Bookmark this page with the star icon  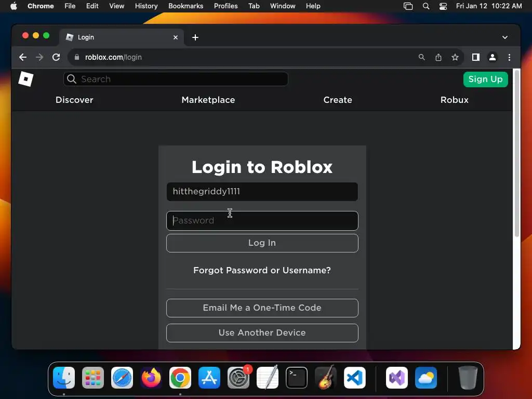coord(455,57)
